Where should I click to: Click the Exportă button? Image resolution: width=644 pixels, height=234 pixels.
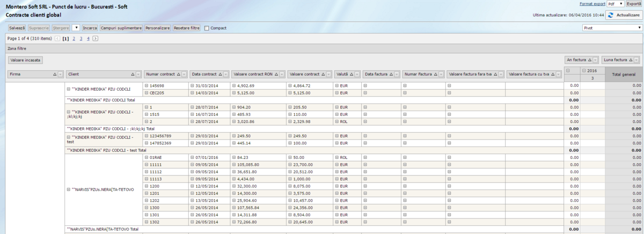634,4
